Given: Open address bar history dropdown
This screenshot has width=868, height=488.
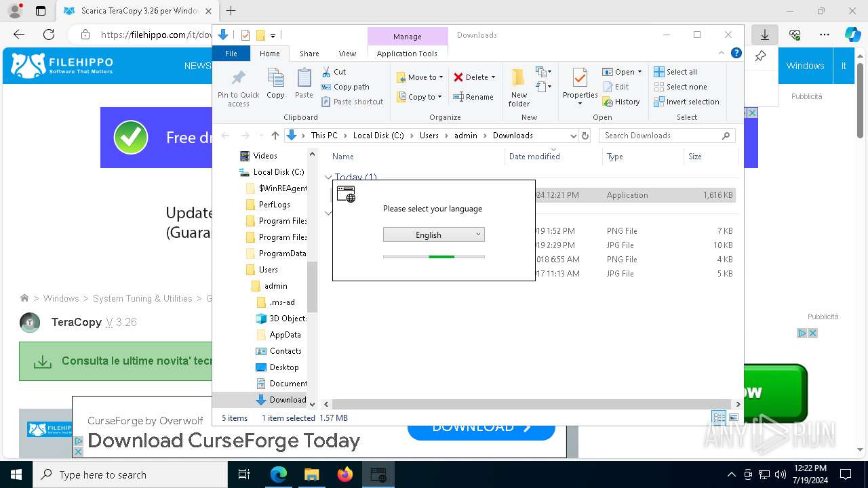Looking at the screenshot, I should [x=573, y=136].
